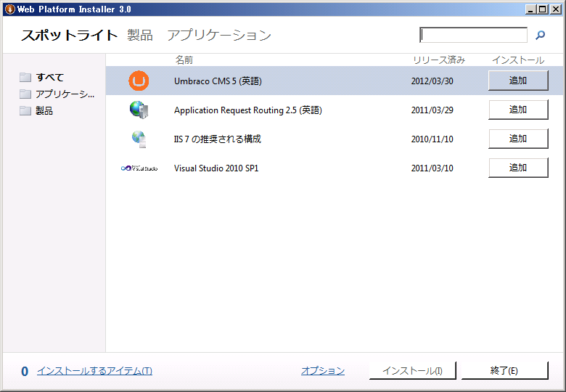Image resolution: width=566 pixels, height=392 pixels.
Task: Click date 2010/11/10
Action: 432,139
